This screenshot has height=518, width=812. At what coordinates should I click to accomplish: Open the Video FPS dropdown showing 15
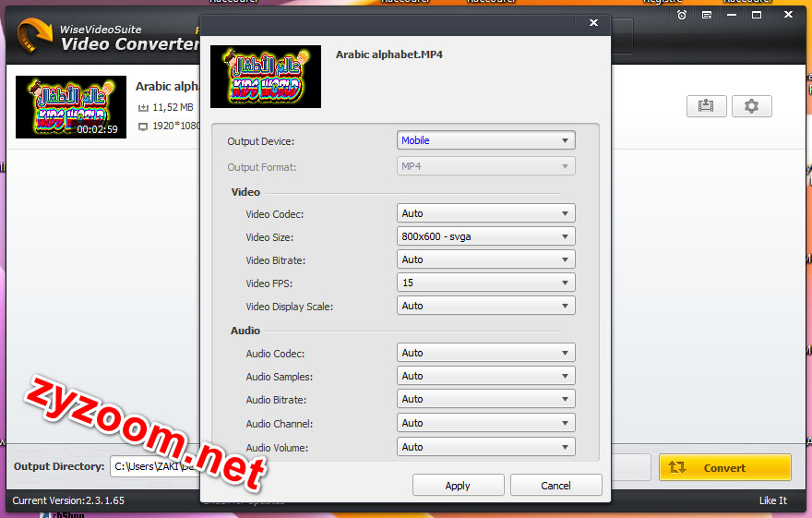[485, 283]
